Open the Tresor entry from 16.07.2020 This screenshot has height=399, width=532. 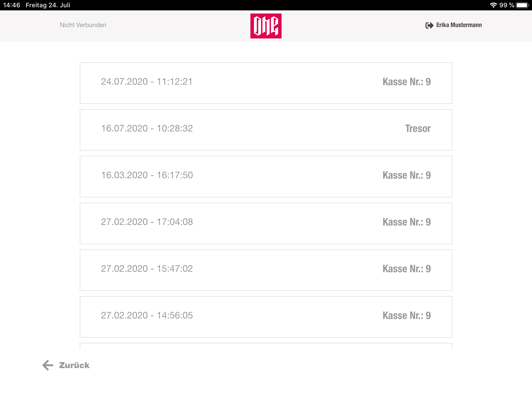pyautogui.click(x=266, y=130)
